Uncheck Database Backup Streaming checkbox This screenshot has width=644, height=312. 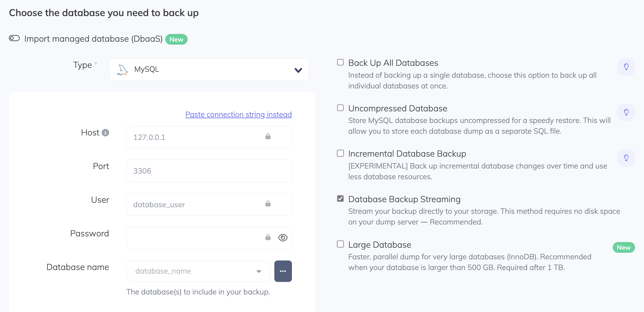click(x=340, y=199)
